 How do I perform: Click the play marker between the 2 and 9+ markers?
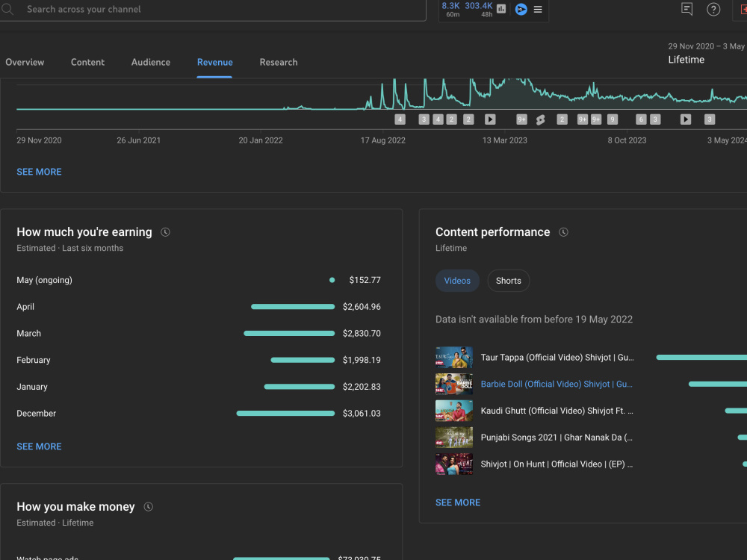490,119
